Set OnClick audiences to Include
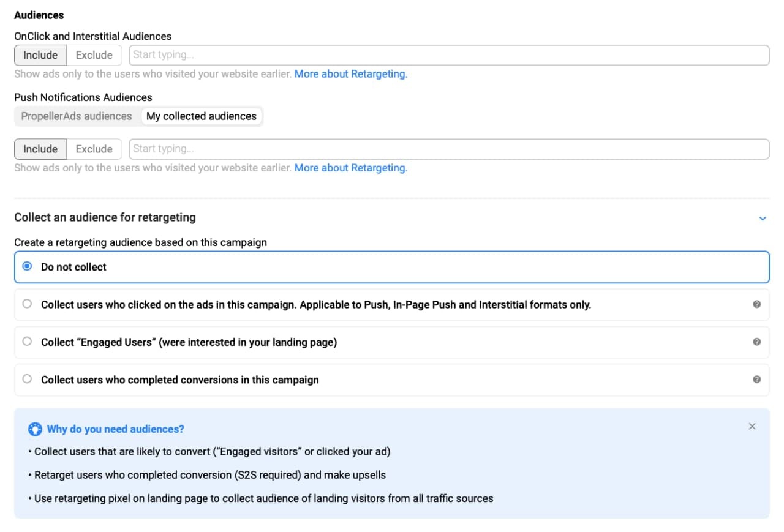Viewport: 784px width, 532px height. click(x=40, y=55)
